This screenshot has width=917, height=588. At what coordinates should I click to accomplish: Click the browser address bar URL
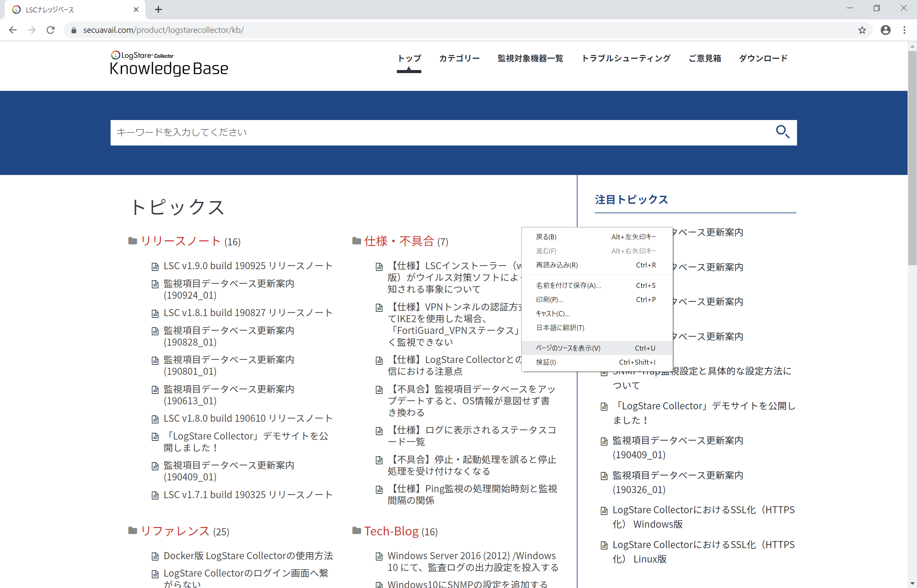pos(164,30)
